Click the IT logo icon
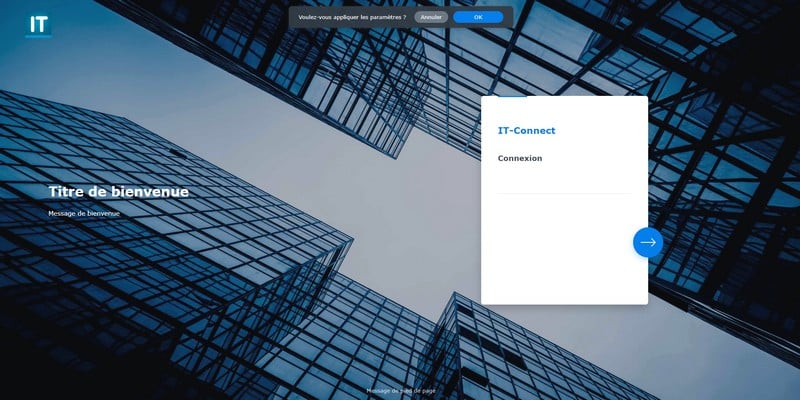The width and height of the screenshot is (800, 400). coord(38,25)
